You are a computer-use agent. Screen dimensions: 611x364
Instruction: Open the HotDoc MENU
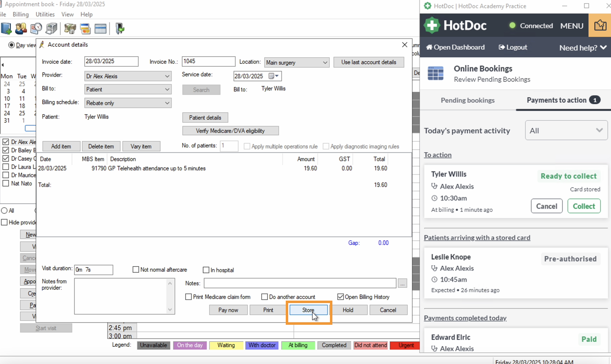572,26
